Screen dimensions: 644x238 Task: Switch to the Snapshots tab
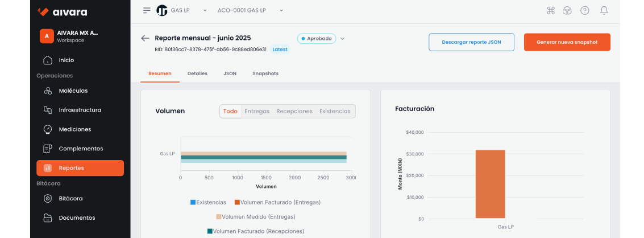pyautogui.click(x=265, y=73)
